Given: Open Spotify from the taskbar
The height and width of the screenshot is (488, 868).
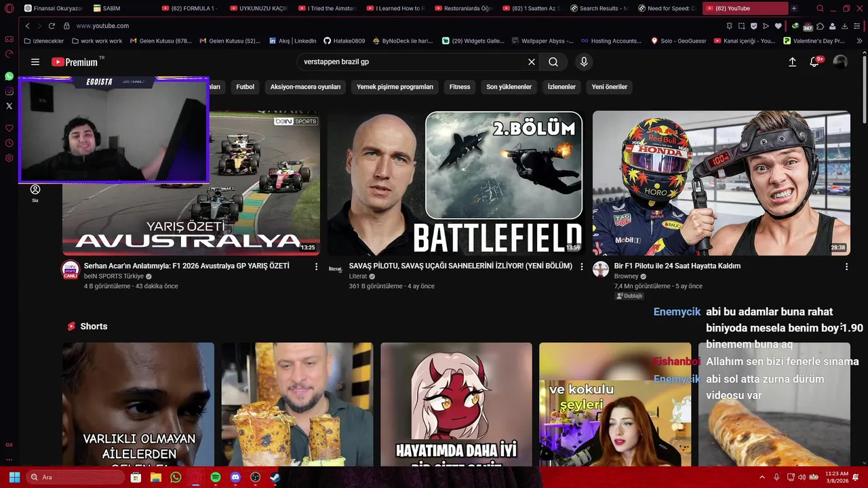Looking at the screenshot, I should 216,477.
